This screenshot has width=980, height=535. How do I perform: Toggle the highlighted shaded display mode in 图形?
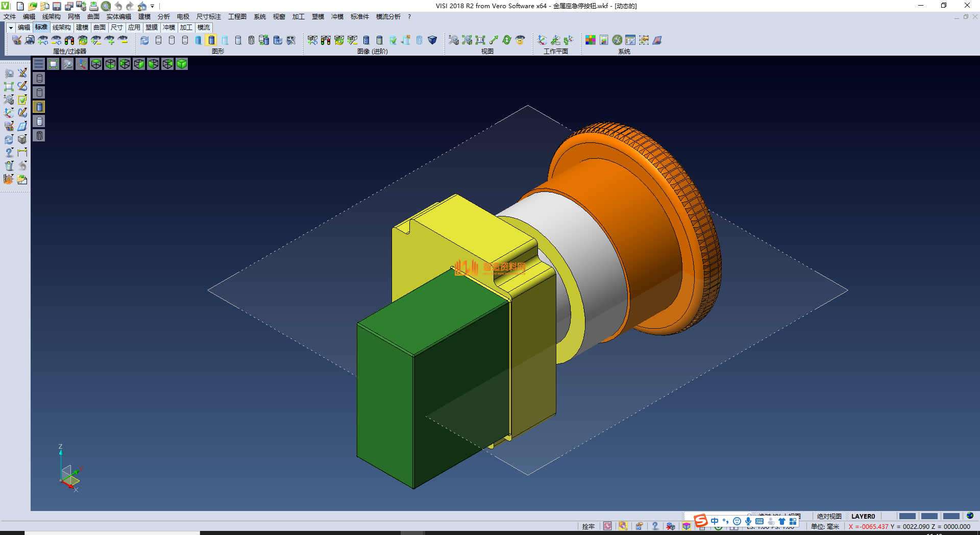[x=211, y=40]
